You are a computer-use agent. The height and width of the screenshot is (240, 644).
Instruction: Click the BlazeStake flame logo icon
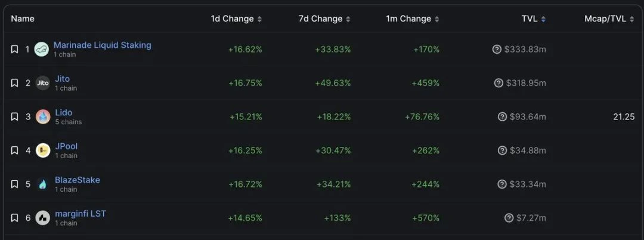[43, 184]
